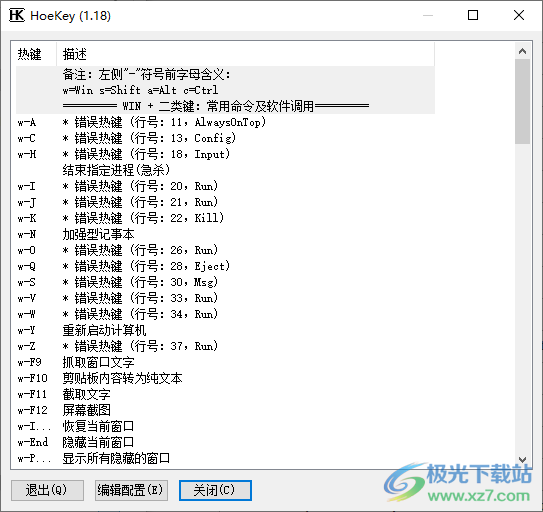The width and height of the screenshot is (543, 512).
Task: Click the 热键 column header
Action: [36, 54]
